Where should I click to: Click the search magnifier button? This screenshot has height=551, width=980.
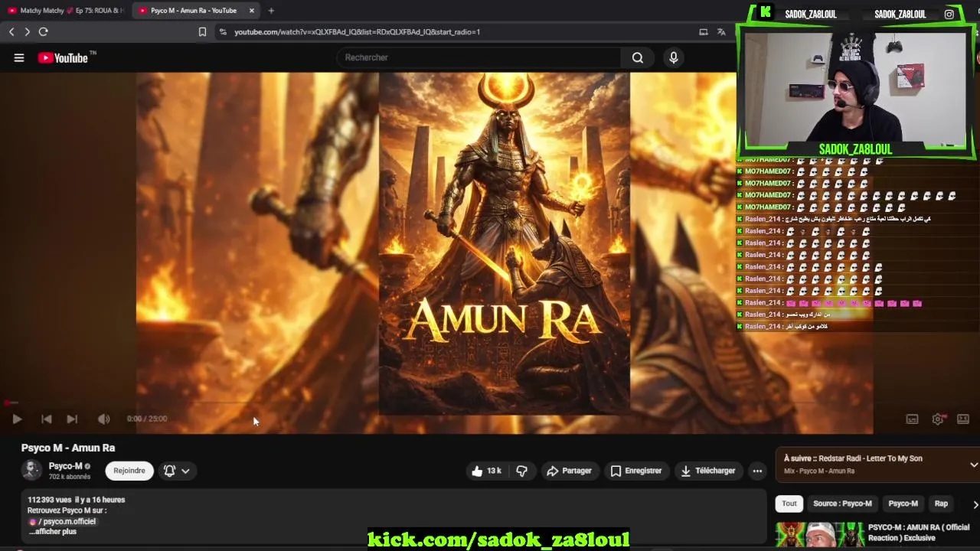(637, 57)
